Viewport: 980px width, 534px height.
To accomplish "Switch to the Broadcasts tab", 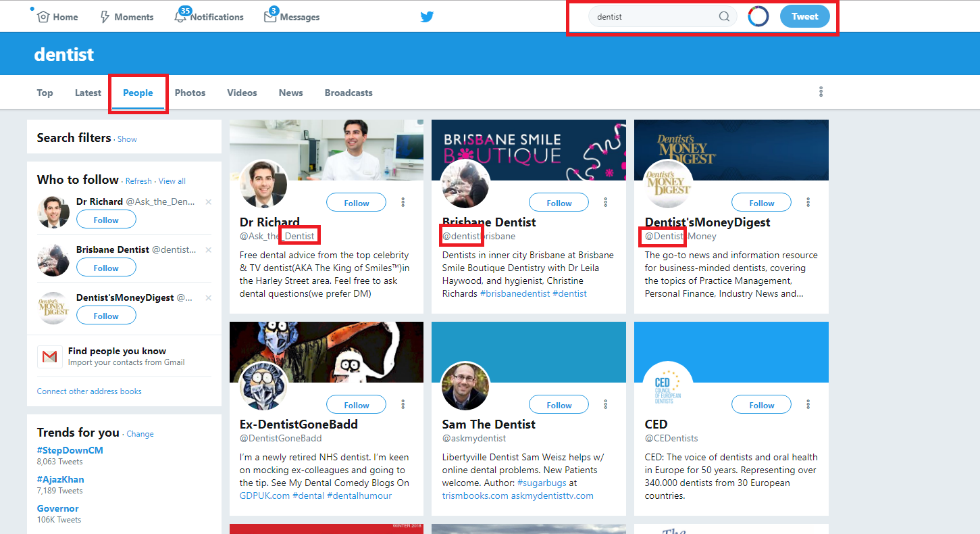I will click(349, 93).
